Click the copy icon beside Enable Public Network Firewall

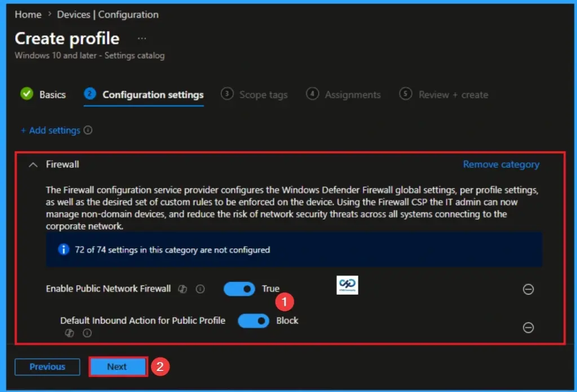click(x=183, y=289)
